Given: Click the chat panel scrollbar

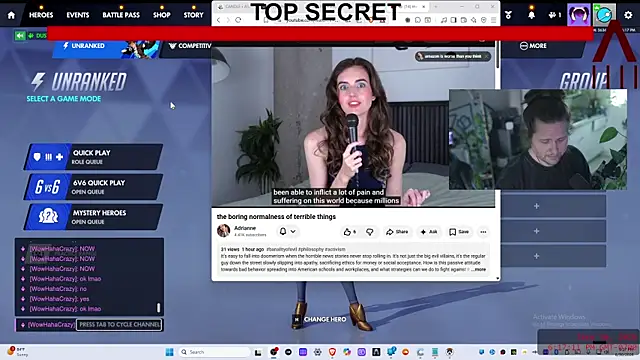Looking at the screenshot, I should tap(158, 307).
